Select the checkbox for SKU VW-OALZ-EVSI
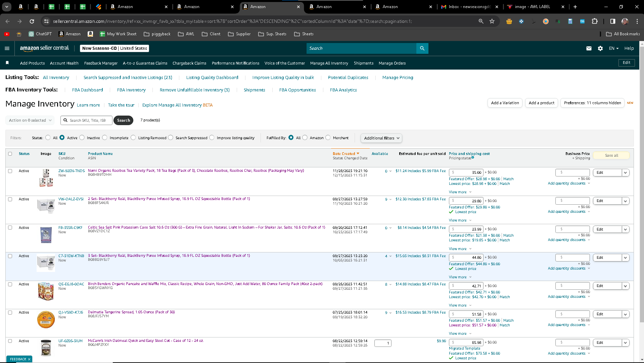Viewport: 644px width, 363px height. [x=10, y=199]
